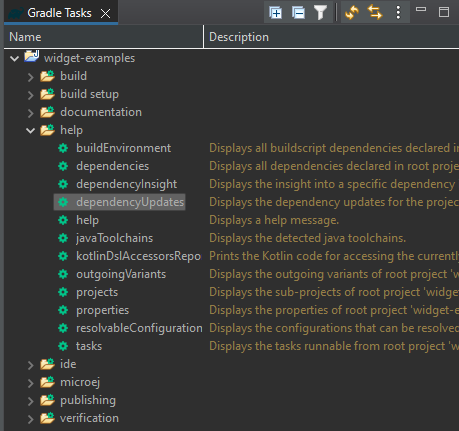459x431 pixels.
Task: Select the dependencies task
Action: 112,166
